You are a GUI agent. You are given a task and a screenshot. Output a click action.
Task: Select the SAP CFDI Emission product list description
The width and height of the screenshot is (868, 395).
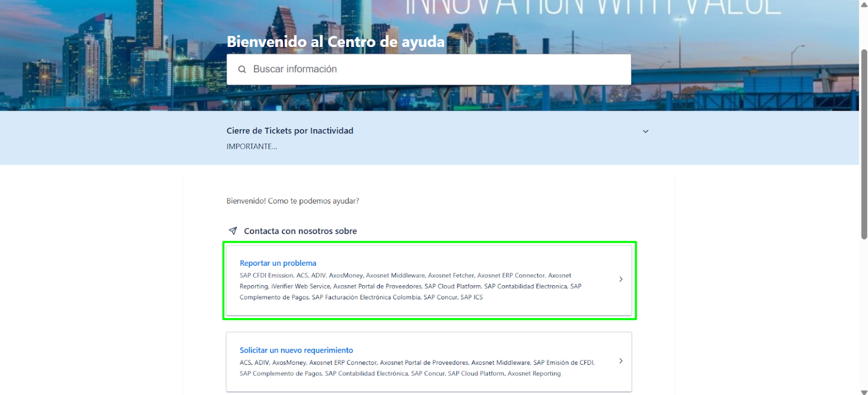pos(408,286)
